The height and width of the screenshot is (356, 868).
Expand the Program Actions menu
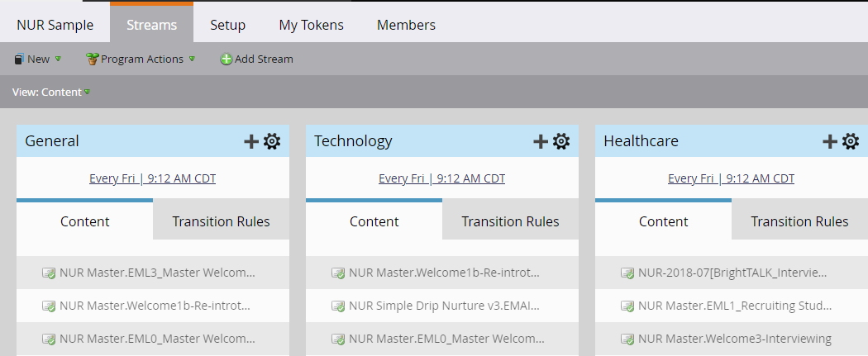click(141, 59)
